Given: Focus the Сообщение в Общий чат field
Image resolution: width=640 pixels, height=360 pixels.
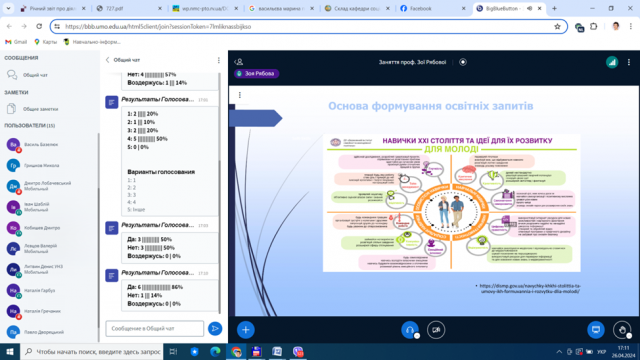Looking at the screenshot, I should click(x=155, y=329).
